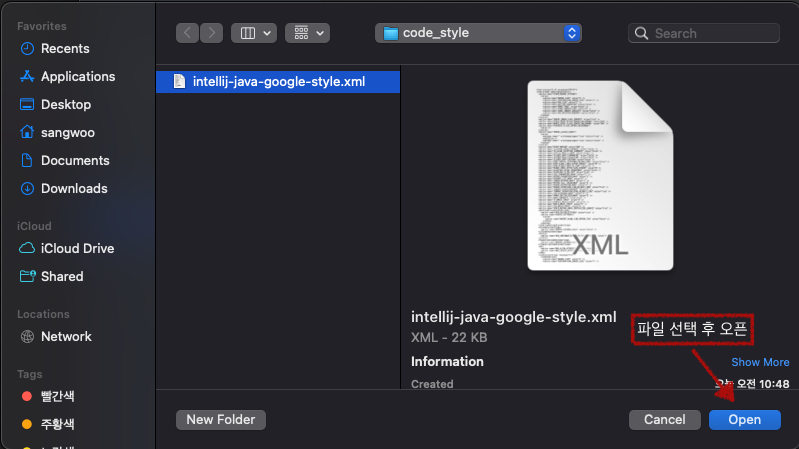This screenshot has width=799, height=449.
Task: Open Desktop in the sidebar
Action: (x=66, y=104)
